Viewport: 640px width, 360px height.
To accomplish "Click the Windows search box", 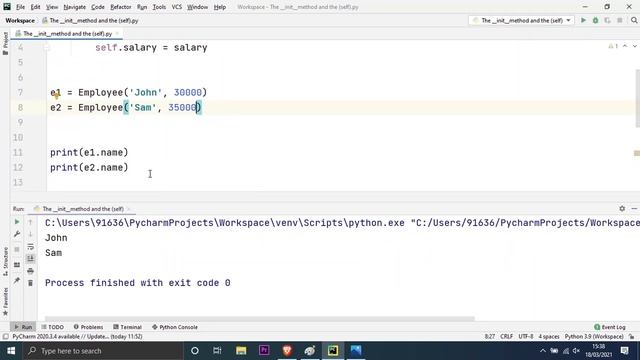I will pos(103,351).
